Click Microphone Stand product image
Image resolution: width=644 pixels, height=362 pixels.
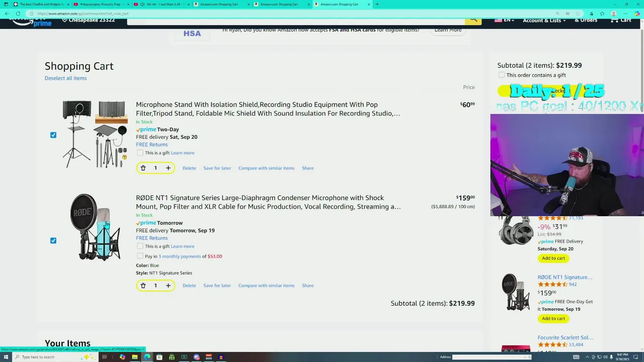(95, 134)
